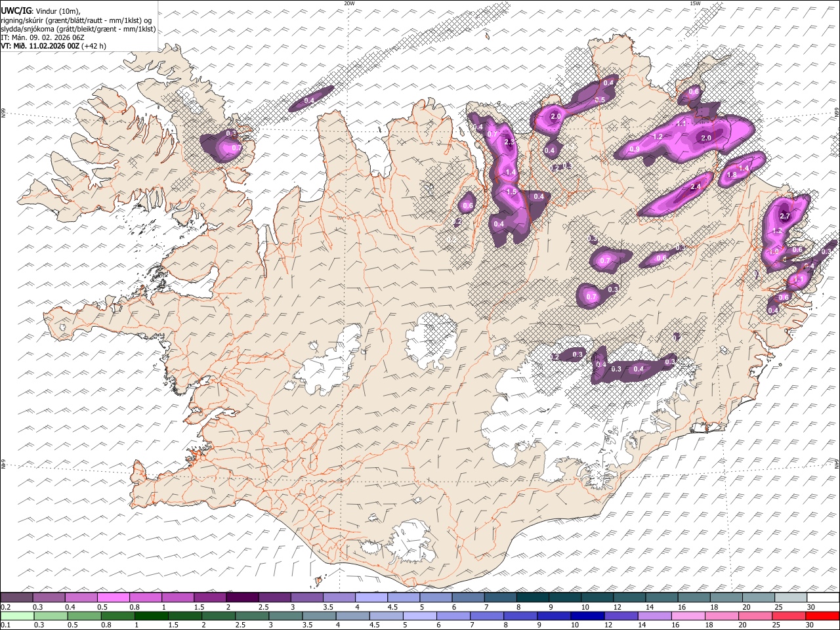840x630 pixels.
Task: Click the 'IT: Mán. 09. 02. 2026 06Z' line
Action: click(x=42, y=37)
